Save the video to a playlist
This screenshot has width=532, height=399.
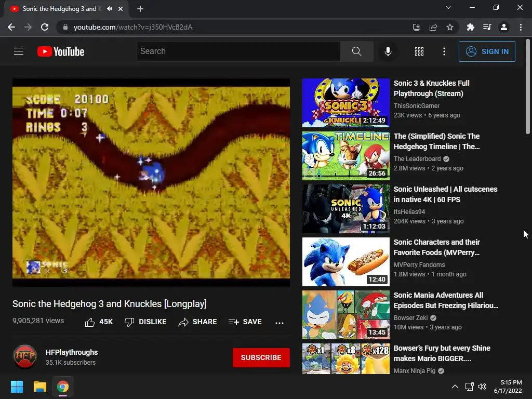coord(245,322)
